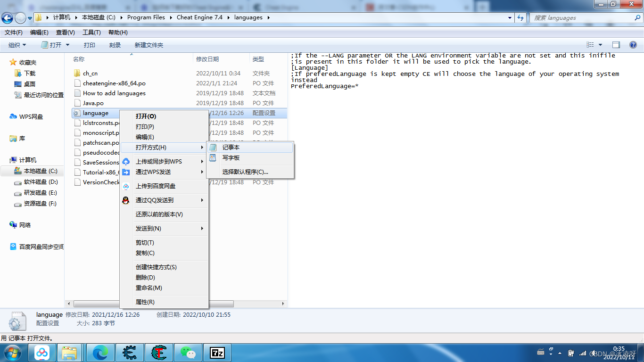Open the view options dropdown arrow

click(x=600, y=45)
